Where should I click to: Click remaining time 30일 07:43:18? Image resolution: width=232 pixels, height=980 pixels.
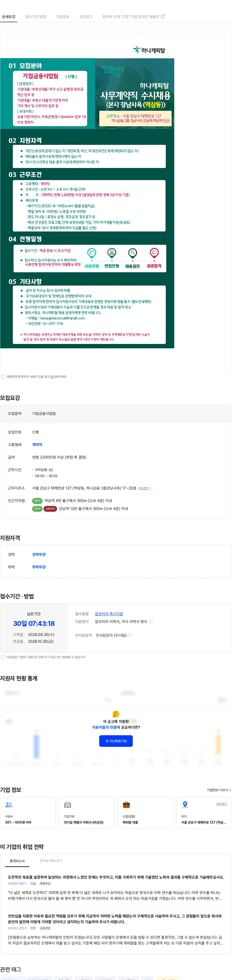[x=34, y=623]
